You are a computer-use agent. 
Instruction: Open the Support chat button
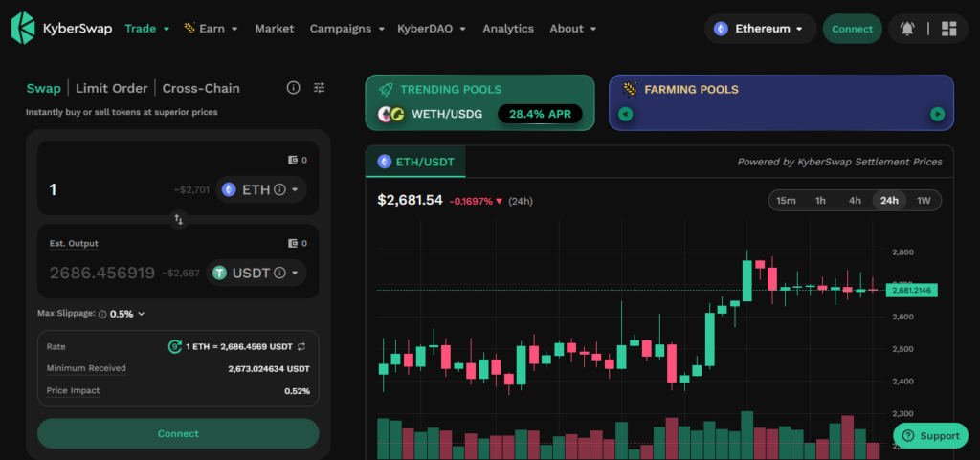point(930,436)
